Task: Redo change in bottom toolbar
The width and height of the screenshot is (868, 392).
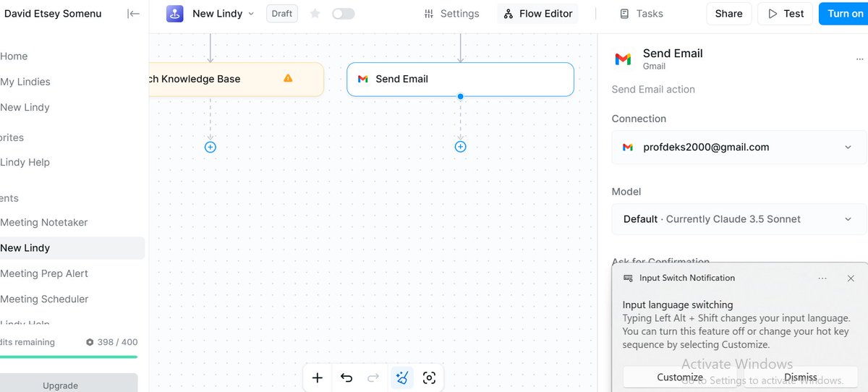Action: click(373, 378)
